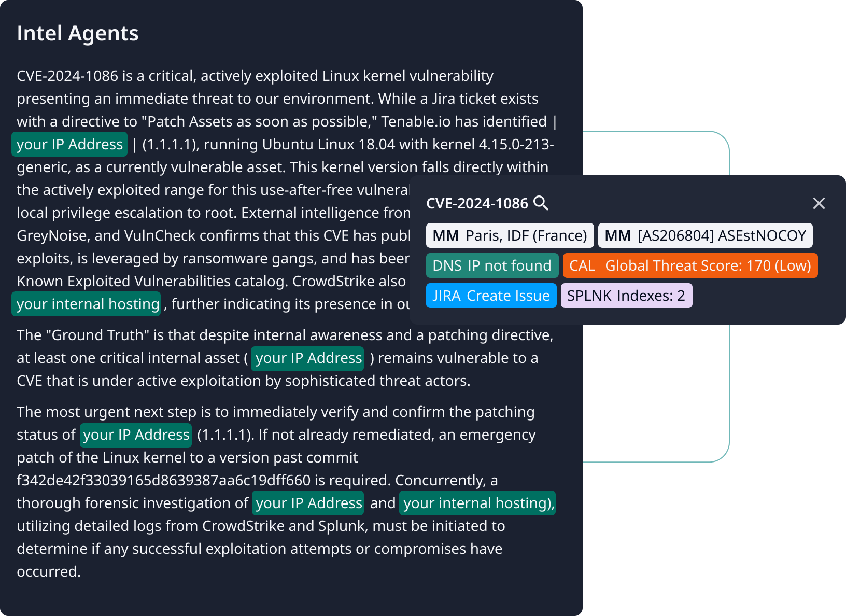Open 'your internal hosting' tag after the CrowdStrike sentence

(x=88, y=304)
